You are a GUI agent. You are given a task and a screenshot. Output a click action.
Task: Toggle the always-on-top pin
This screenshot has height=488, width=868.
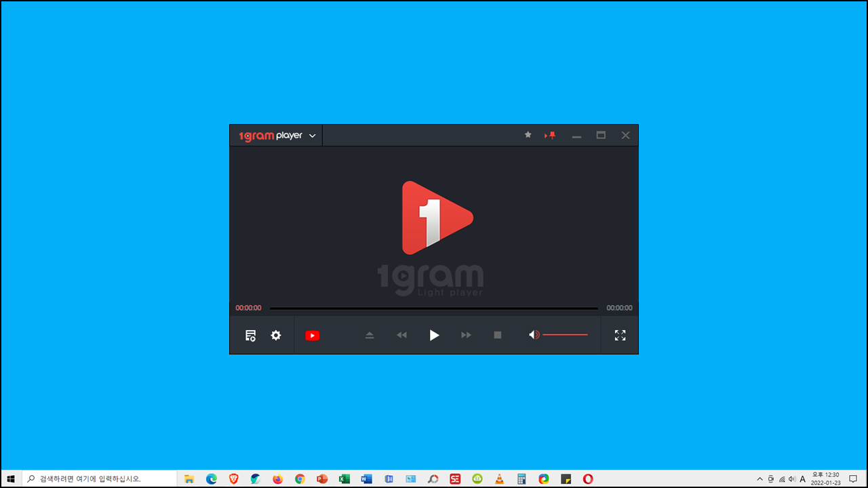pos(550,136)
